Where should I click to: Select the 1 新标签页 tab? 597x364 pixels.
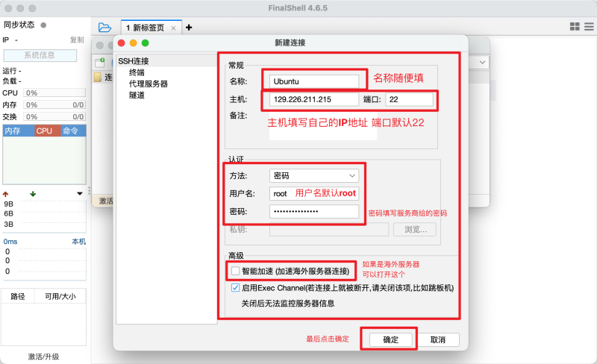151,28
